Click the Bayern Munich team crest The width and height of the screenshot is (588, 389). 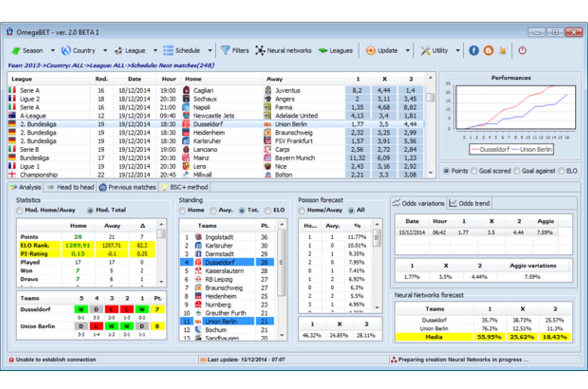pos(267,158)
